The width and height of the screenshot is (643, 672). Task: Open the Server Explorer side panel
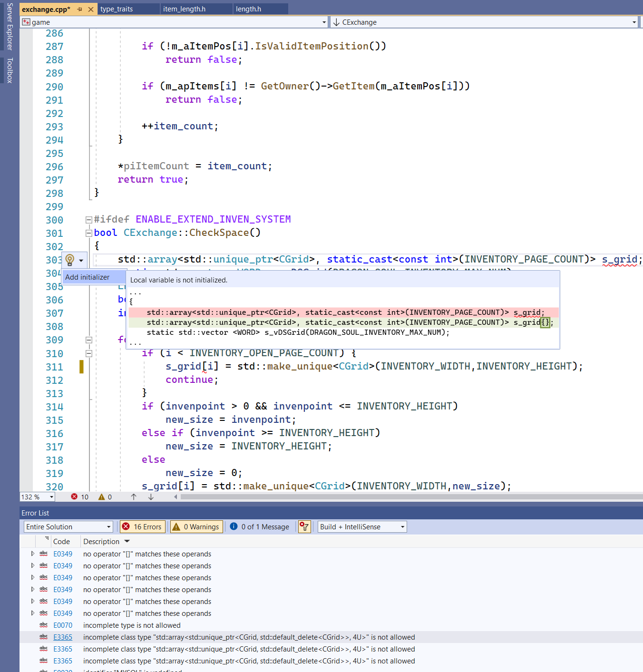(x=10, y=27)
